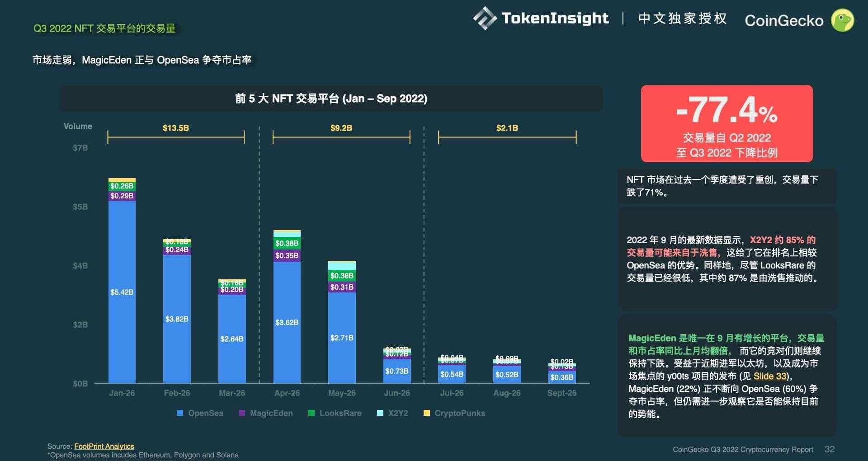The width and height of the screenshot is (868, 461).
Task: Click the $0.36B LooksRare segment in May
Action: [x=342, y=276]
